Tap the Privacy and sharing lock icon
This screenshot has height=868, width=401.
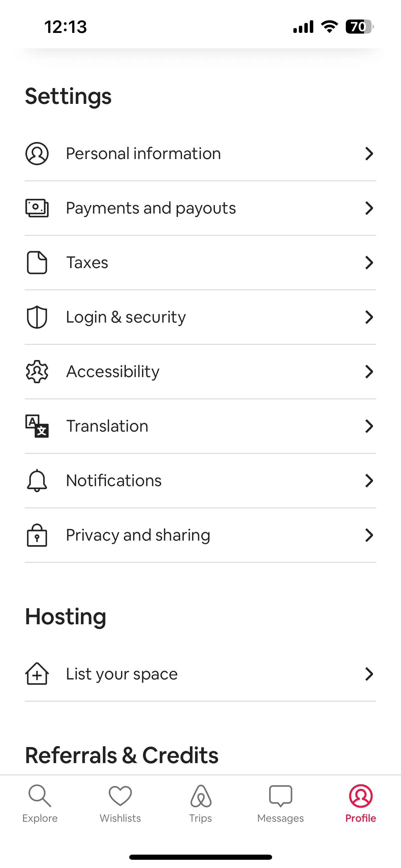point(37,535)
